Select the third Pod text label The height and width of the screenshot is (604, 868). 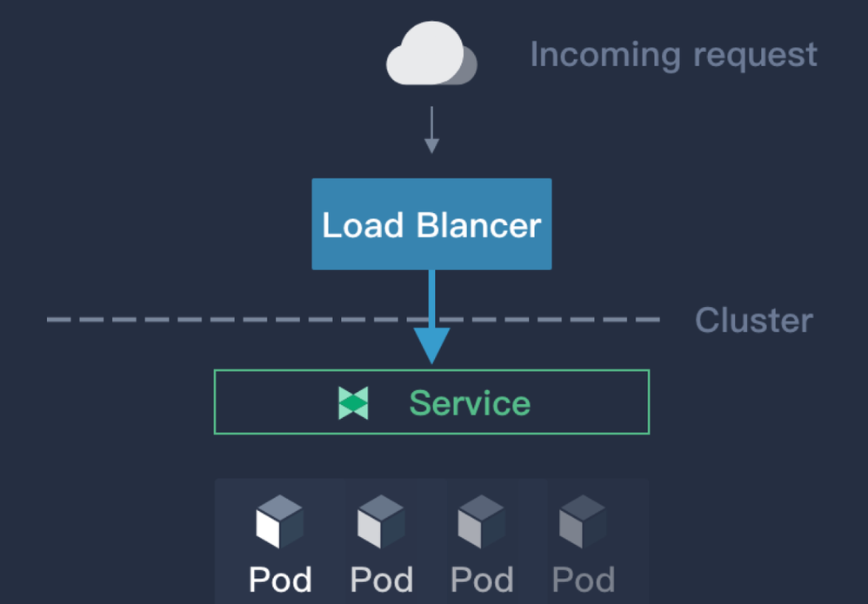[482, 580]
